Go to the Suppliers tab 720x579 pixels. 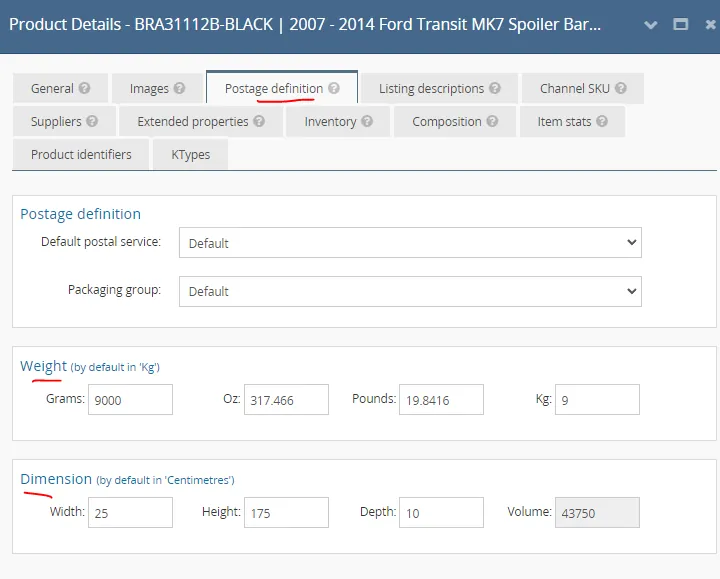[x=64, y=121]
